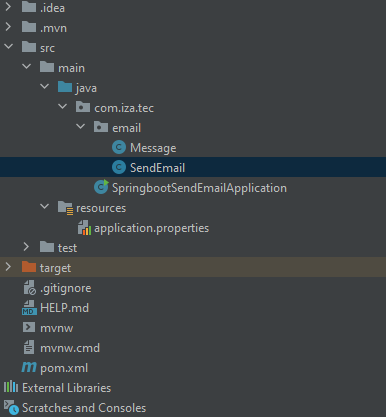Click the .gitignore file icon

(x=29, y=288)
